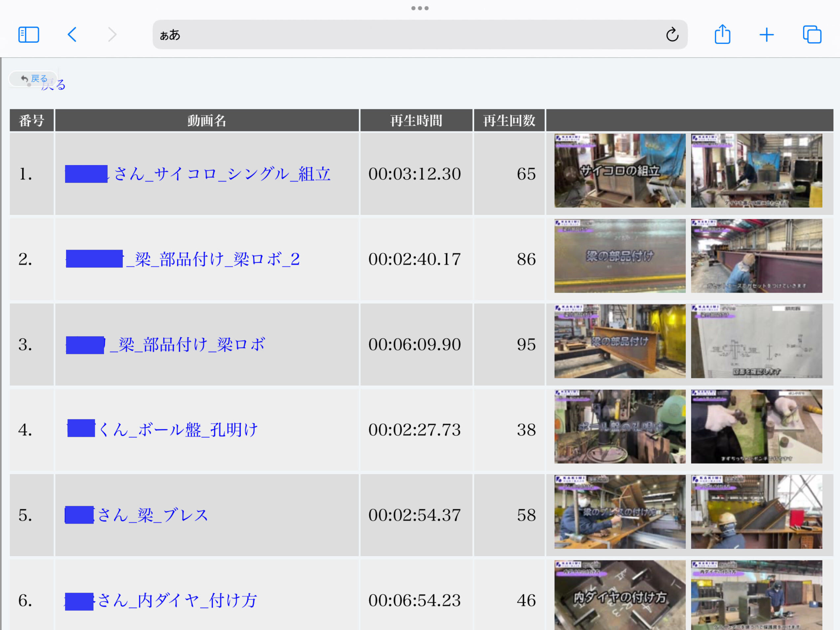Open the share sheet icon
The width and height of the screenshot is (840, 630).
click(722, 34)
